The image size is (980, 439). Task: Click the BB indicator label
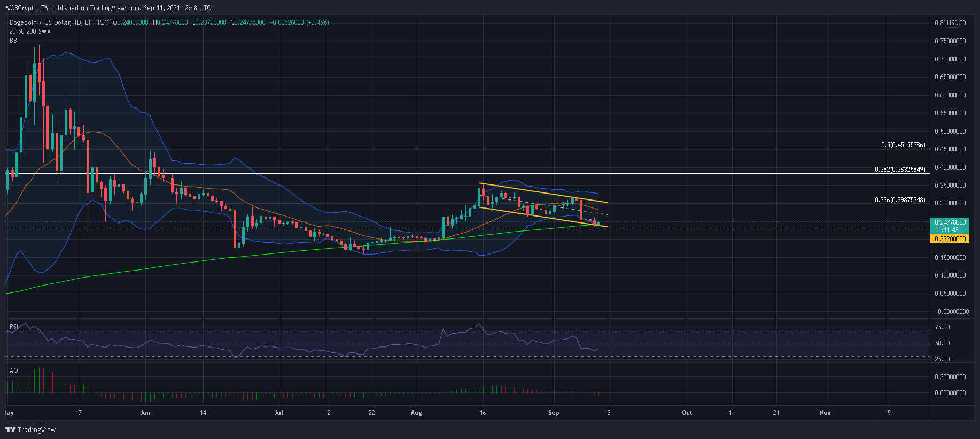(x=13, y=41)
